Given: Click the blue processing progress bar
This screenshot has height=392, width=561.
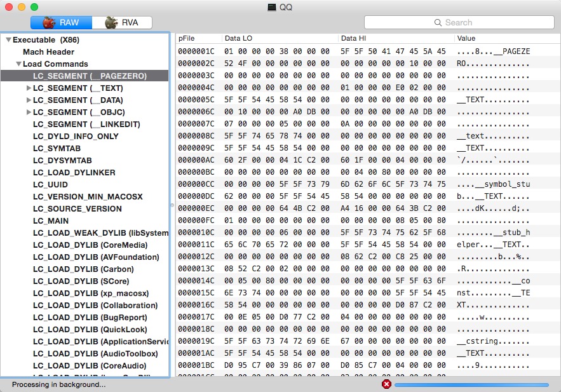Looking at the screenshot, I should click(471, 385).
